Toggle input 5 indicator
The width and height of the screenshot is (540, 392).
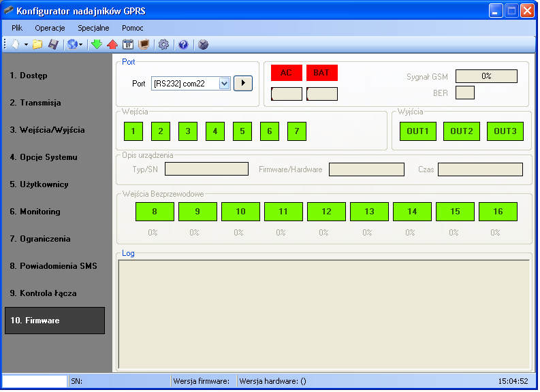point(242,131)
